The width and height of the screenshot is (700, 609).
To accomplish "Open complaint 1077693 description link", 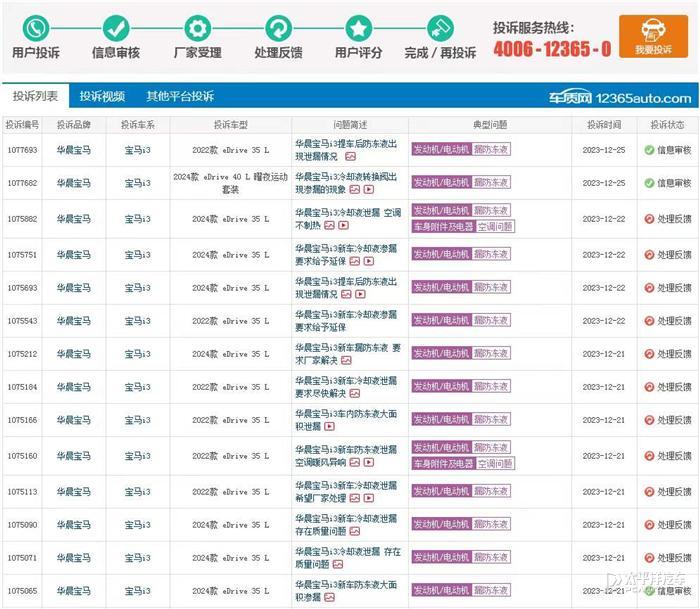I will [x=338, y=144].
